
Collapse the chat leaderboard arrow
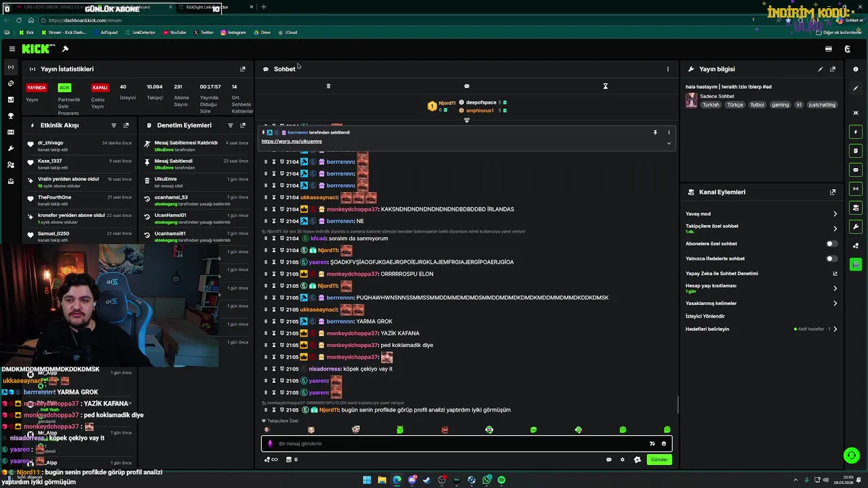click(467, 120)
